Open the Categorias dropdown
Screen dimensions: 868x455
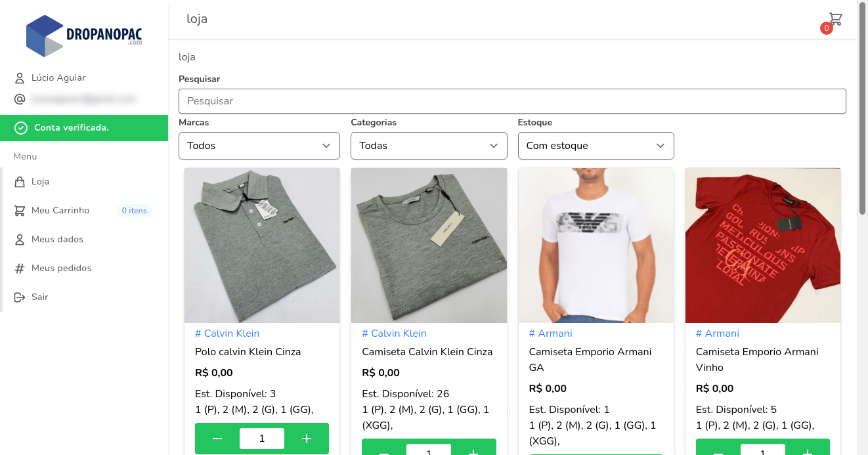pos(429,146)
